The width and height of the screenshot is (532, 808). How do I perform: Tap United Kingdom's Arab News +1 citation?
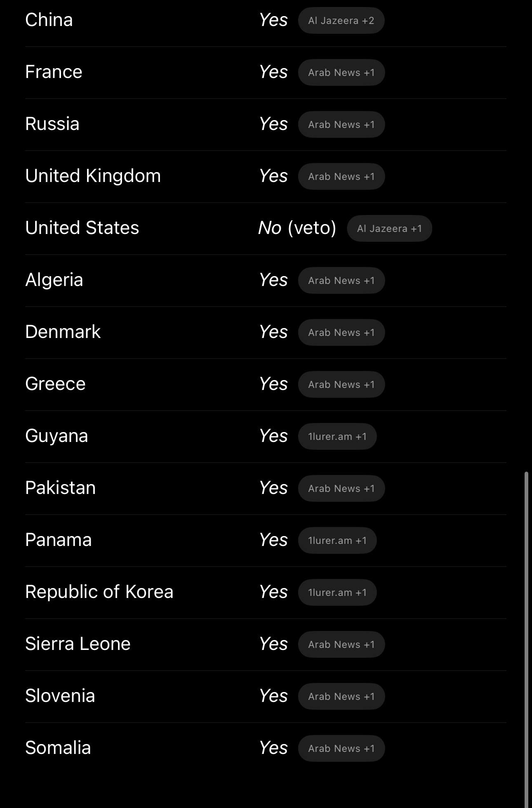[341, 177]
